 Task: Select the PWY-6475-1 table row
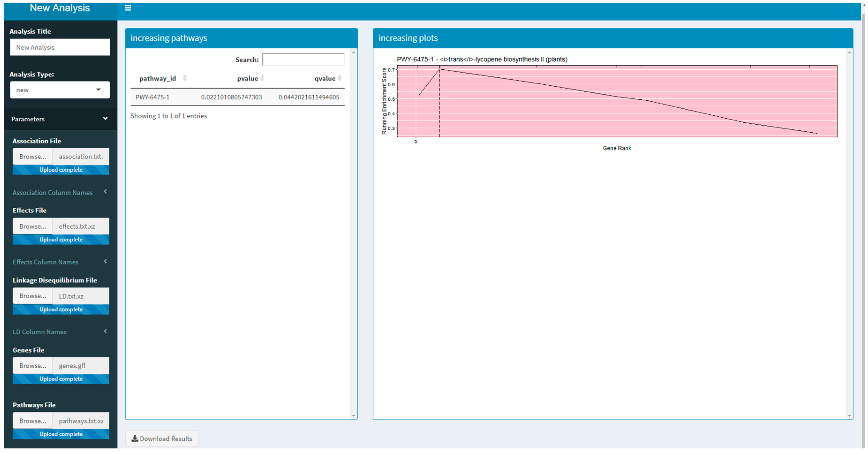[237, 97]
